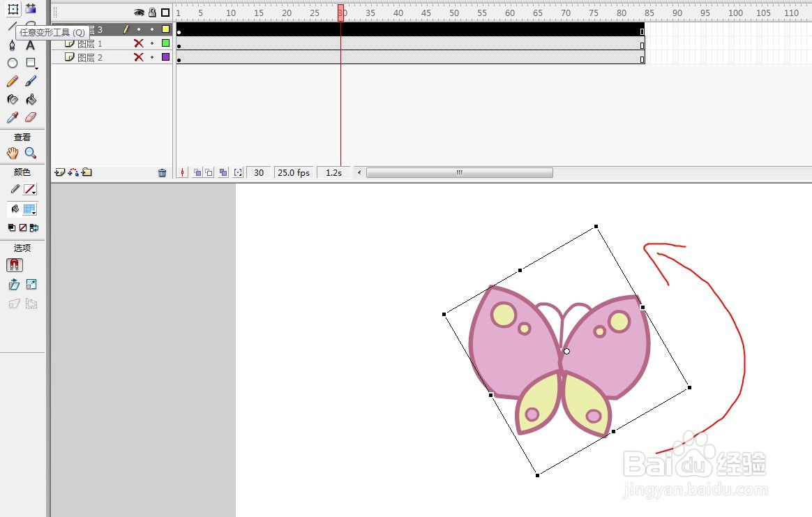The height and width of the screenshot is (517, 812).
Task: Insert a new layer folder
Action: click(x=87, y=172)
